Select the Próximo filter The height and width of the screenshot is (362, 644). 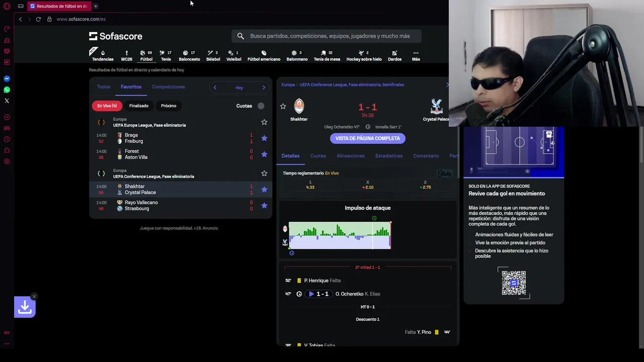[169, 106]
